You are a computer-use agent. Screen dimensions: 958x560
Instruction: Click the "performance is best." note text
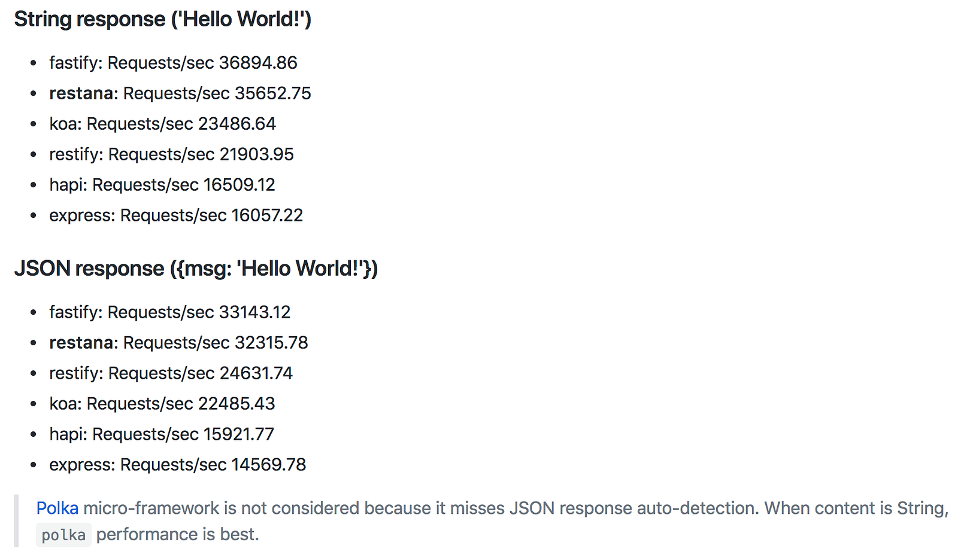click(x=177, y=534)
